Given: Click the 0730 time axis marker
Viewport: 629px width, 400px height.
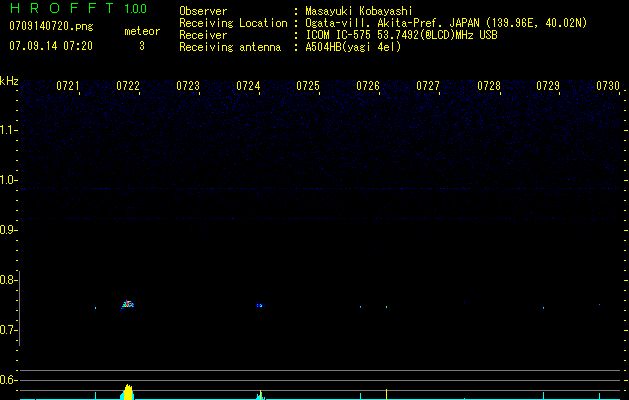Looking at the screenshot, I should point(608,86).
